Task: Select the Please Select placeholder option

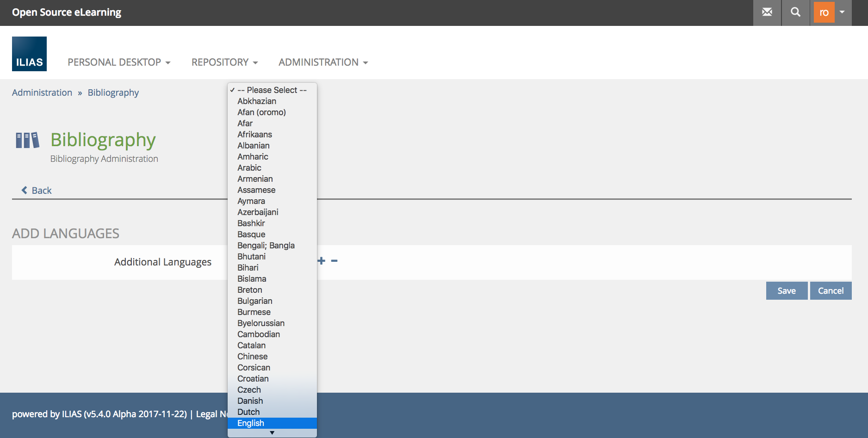Action: tap(272, 90)
